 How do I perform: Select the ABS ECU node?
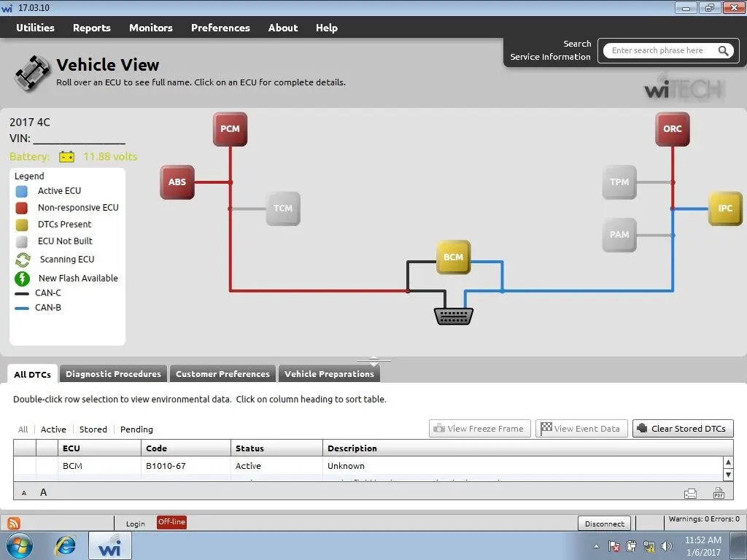[177, 182]
